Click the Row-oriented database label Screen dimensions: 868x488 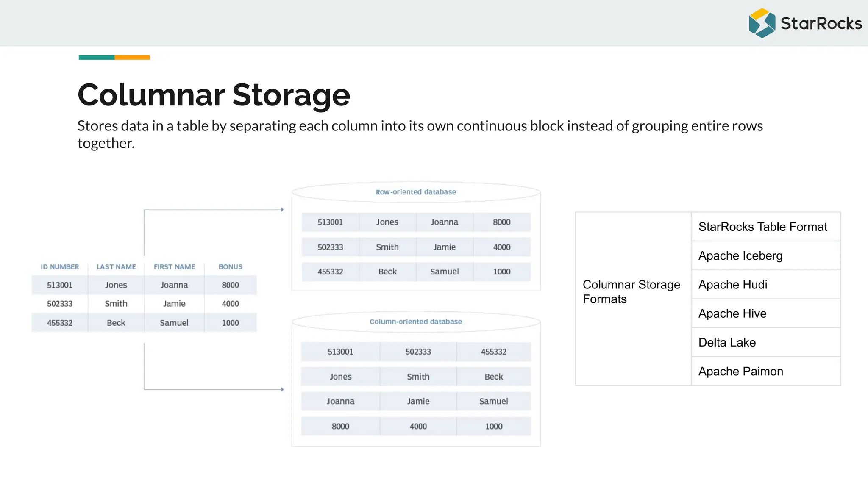point(416,192)
